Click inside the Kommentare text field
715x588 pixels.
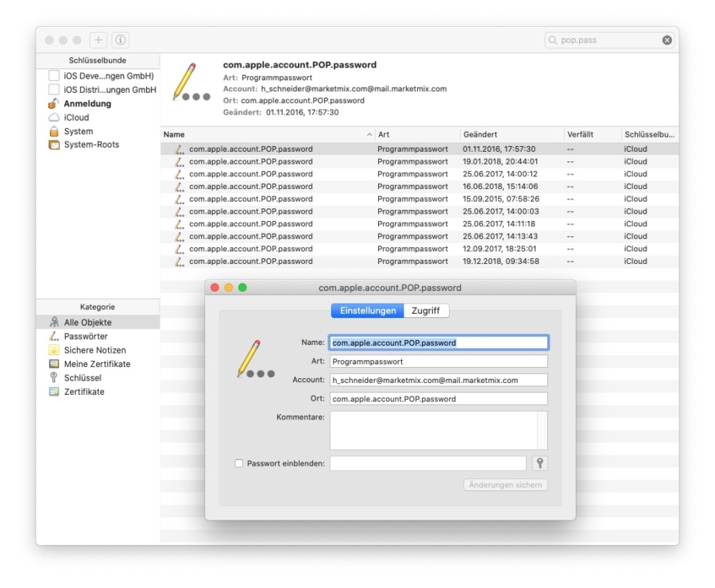[437, 429]
